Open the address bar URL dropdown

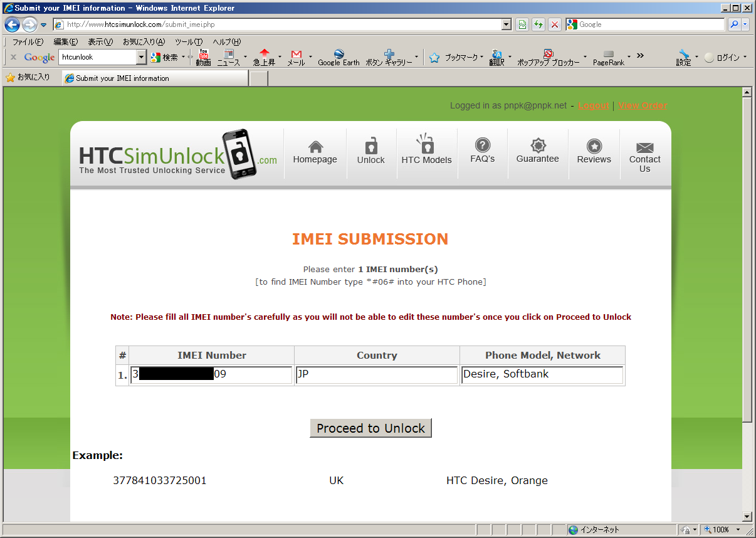(x=507, y=24)
